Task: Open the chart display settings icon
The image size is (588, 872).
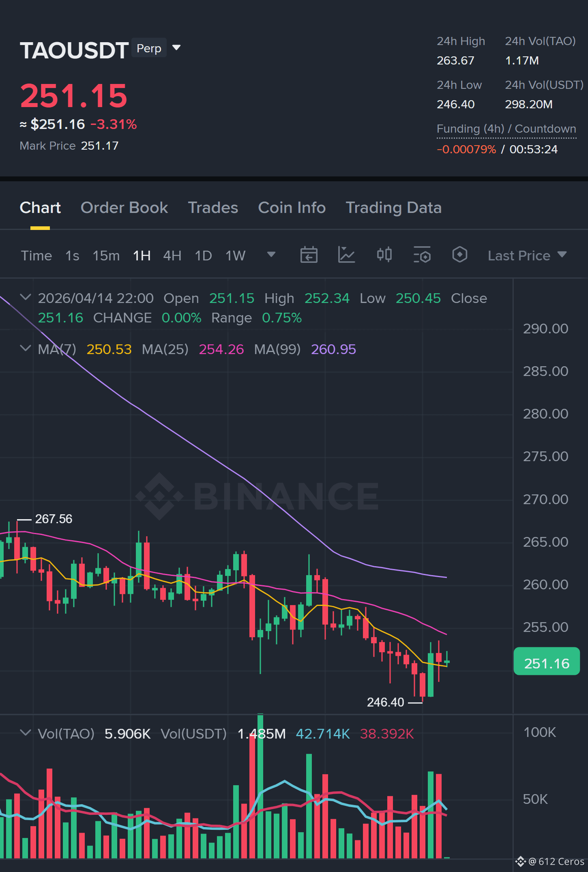Action: click(x=422, y=255)
